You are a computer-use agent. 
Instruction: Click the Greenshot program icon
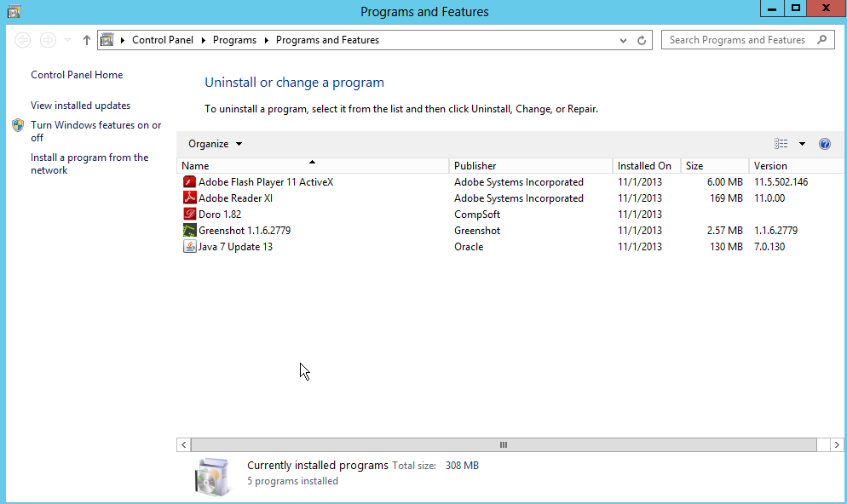pyautogui.click(x=189, y=231)
